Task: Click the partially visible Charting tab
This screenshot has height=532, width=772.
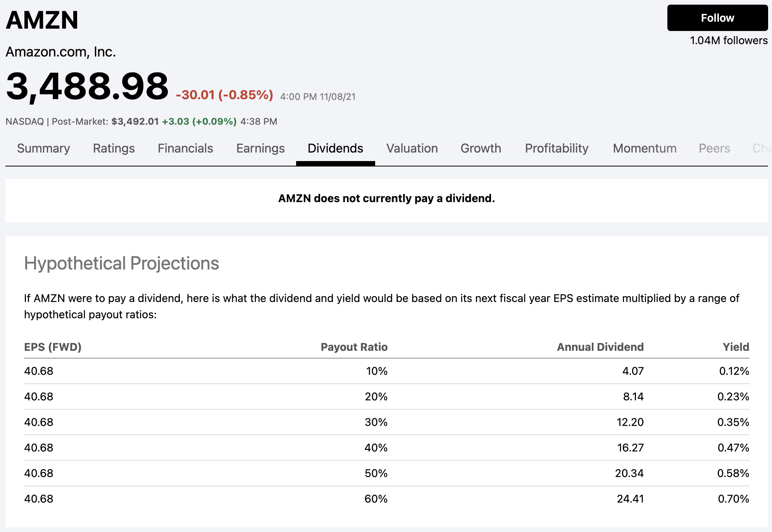Action: (761, 148)
